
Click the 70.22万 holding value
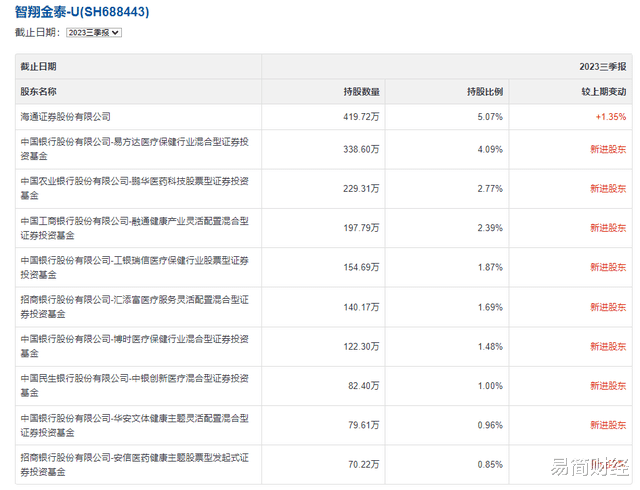click(364, 465)
